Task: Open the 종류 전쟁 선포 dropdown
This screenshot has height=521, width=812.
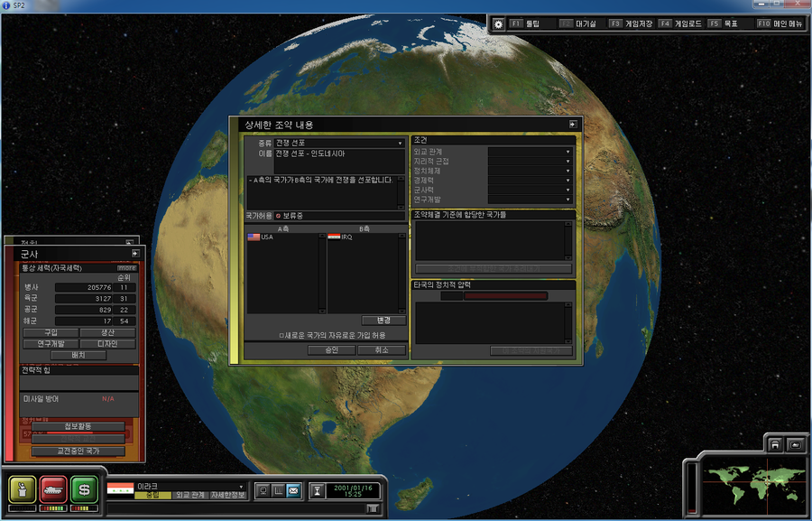Action: [400, 143]
